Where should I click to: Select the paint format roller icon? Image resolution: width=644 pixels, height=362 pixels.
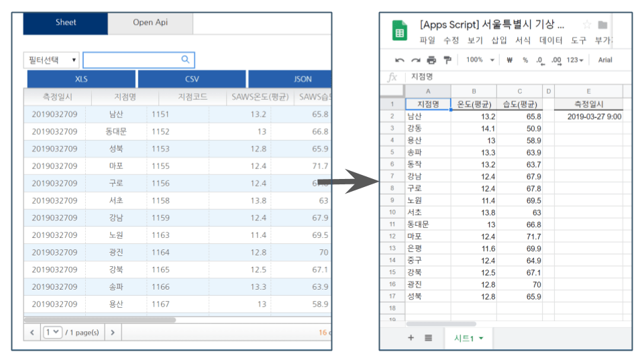447,60
